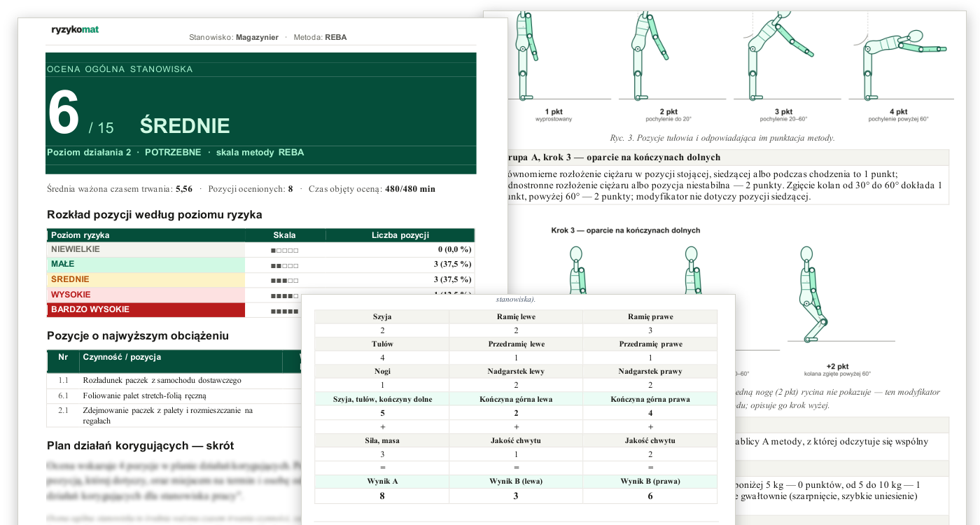
Task: Click 'Średnia ważona czasem trwania: 5,56'
Action: (120, 189)
